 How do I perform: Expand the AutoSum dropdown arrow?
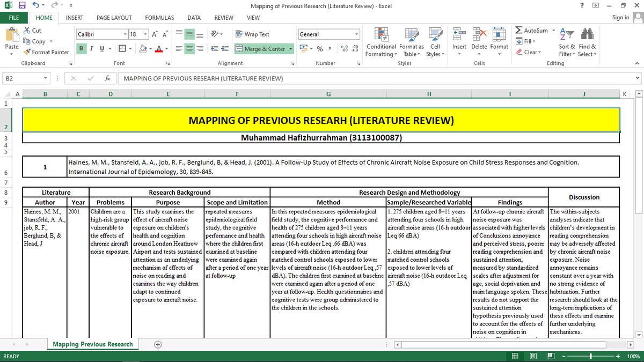pos(553,31)
